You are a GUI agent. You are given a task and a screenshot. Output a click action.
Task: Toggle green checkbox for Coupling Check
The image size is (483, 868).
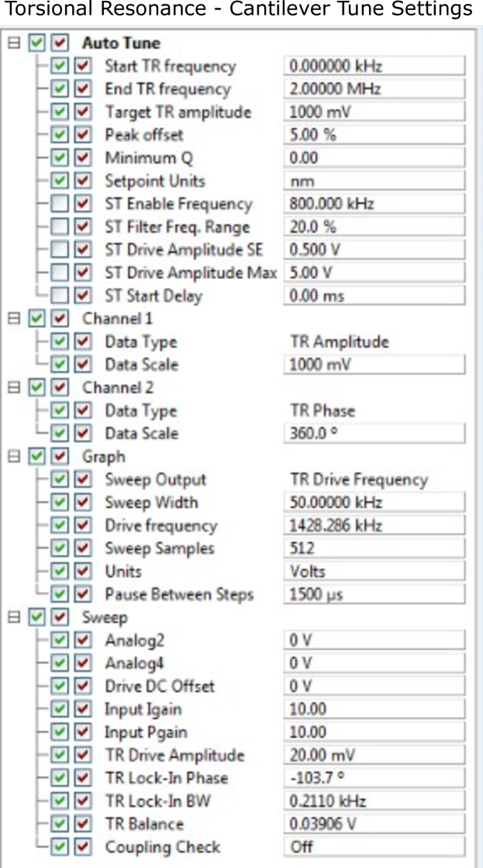(59, 847)
